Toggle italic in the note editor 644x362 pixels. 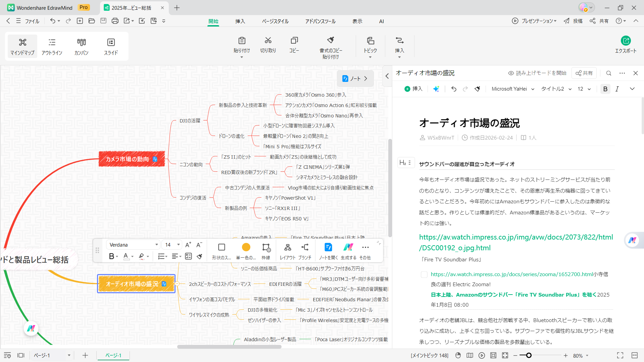click(617, 89)
